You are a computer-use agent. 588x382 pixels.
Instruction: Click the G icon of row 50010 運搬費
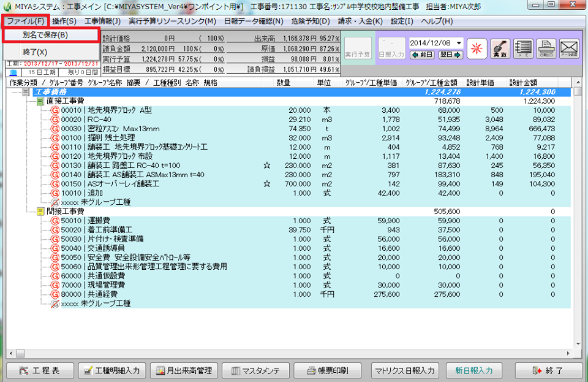point(55,221)
